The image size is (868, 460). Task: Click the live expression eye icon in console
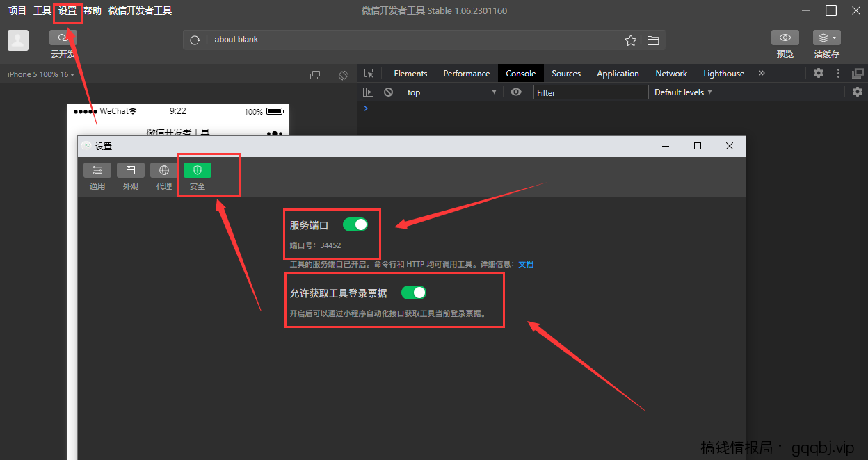pos(515,91)
